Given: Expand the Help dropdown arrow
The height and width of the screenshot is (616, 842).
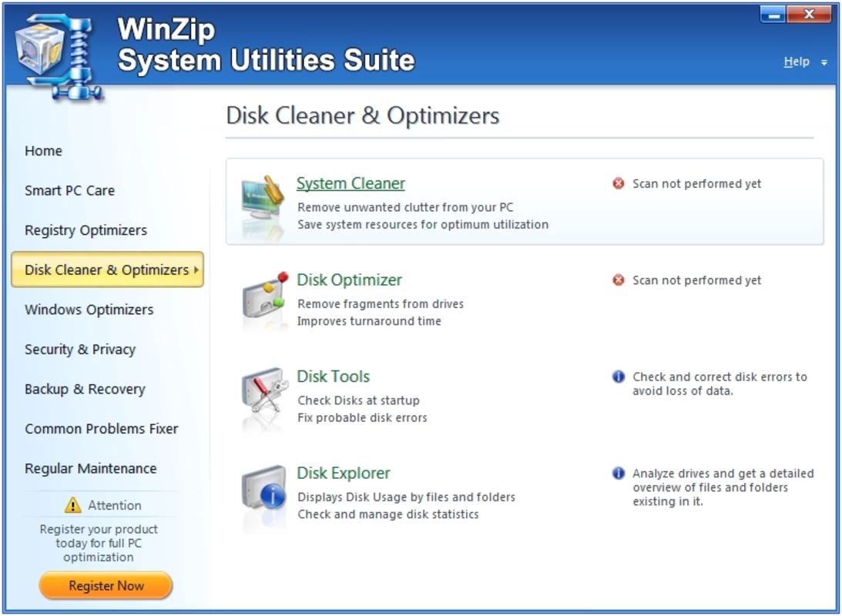Looking at the screenshot, I should click(x=824, y=63).
